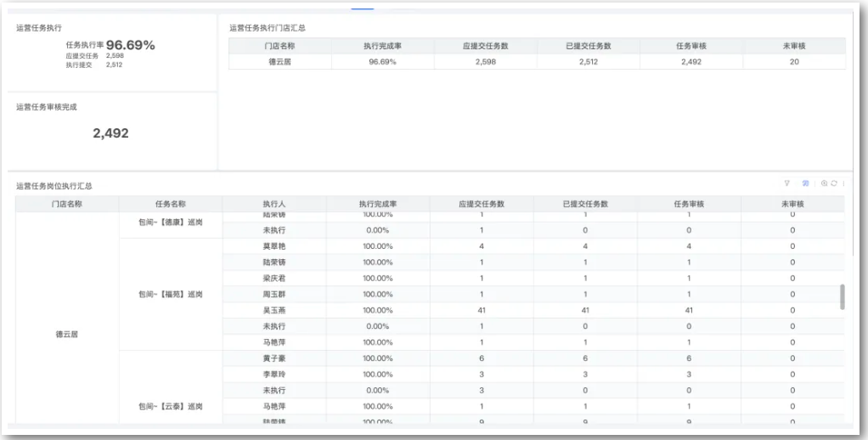
Task: Click the 96.69% task execution rate value
Action: (130, 45)
